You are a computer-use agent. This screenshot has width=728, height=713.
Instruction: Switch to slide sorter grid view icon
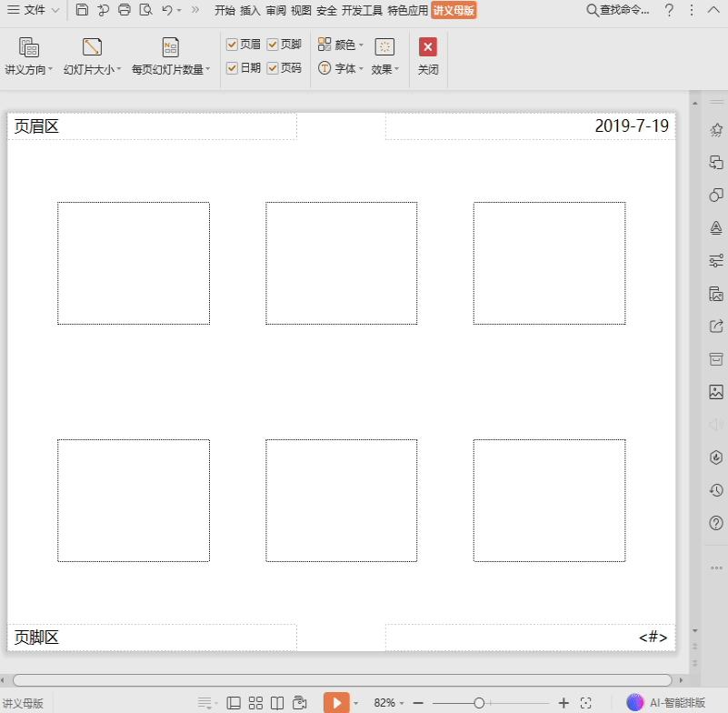255,703
